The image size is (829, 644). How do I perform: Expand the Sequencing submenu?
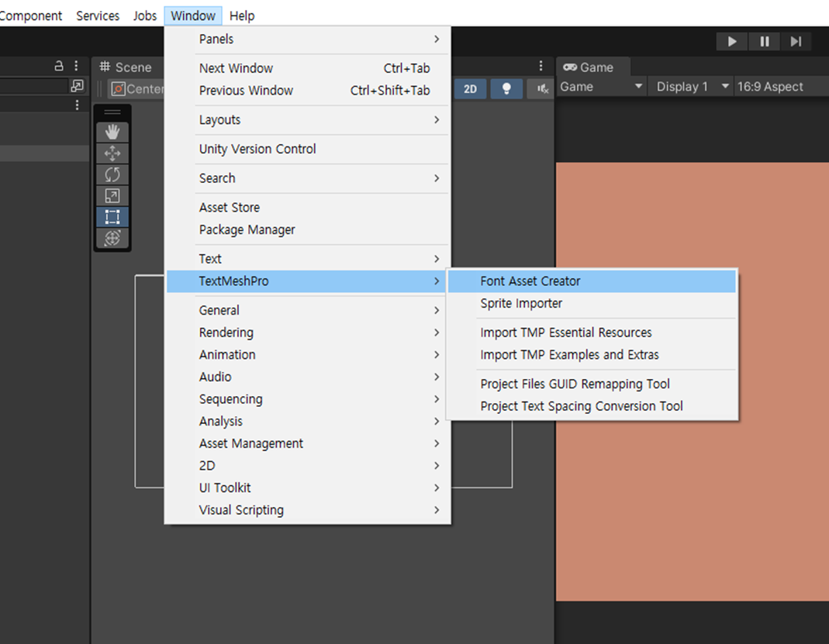coord(308,399)
